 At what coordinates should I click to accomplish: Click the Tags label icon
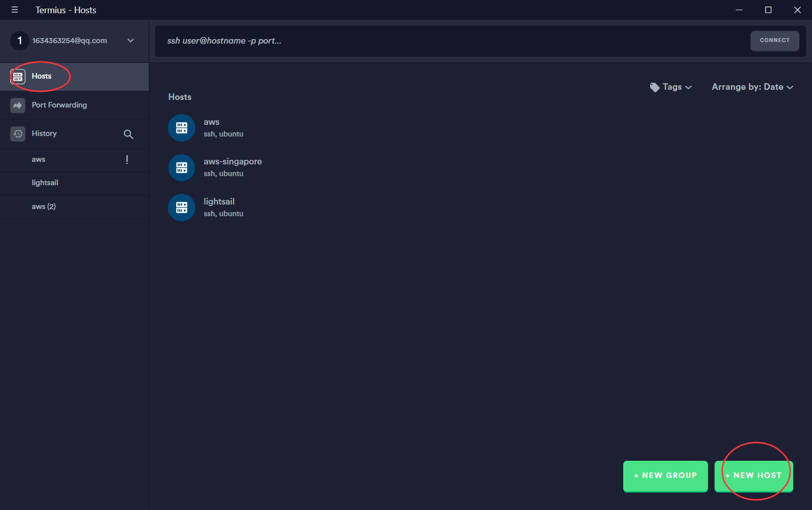click(x=655, y=87)
